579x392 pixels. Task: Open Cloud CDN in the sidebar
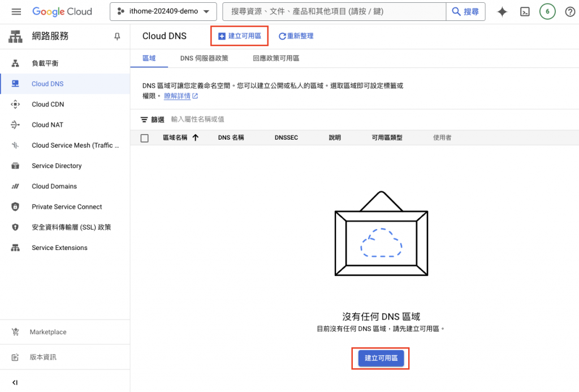[47, 104]
